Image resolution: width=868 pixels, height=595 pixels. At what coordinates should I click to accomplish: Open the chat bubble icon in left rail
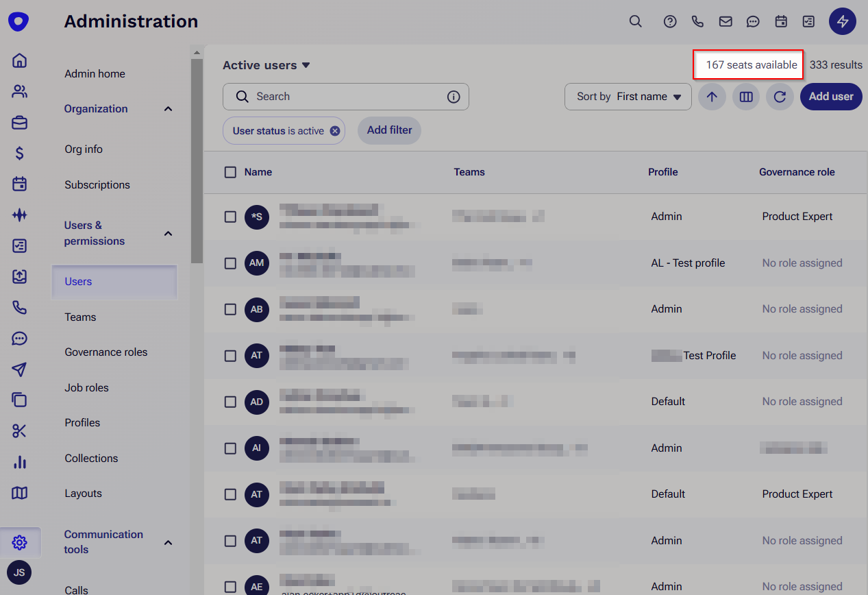[19, 339]
